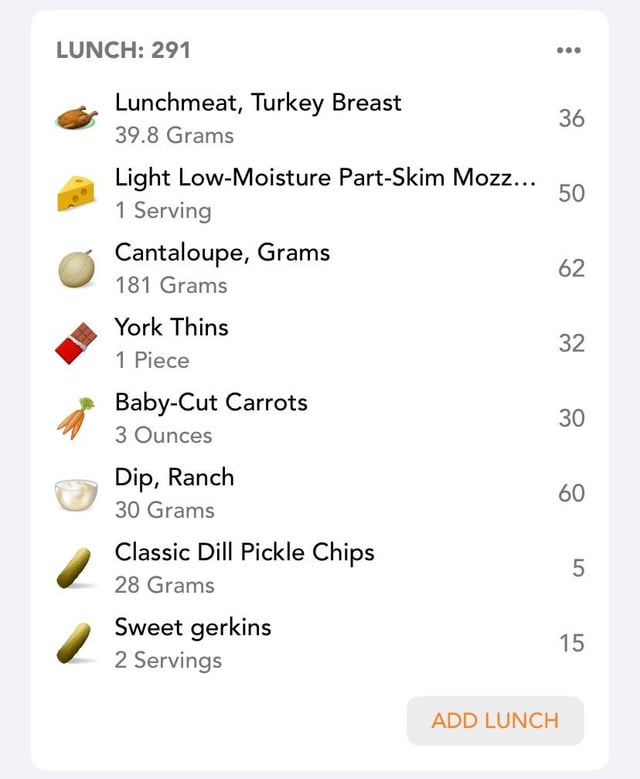640x779 pixels.
Task: Tap the cheese icon for Mozzarella
Action: coord(76,193)
